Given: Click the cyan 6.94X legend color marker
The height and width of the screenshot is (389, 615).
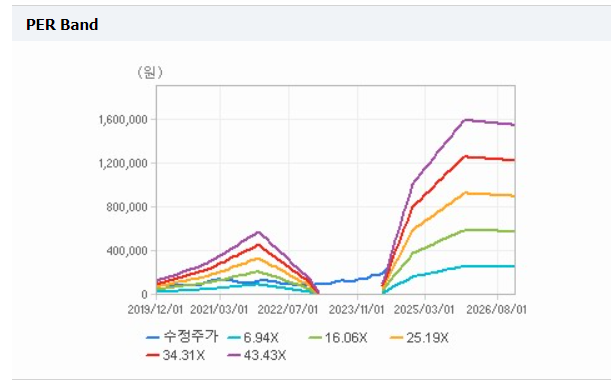Looking at the screenshot, I should 234,337.
